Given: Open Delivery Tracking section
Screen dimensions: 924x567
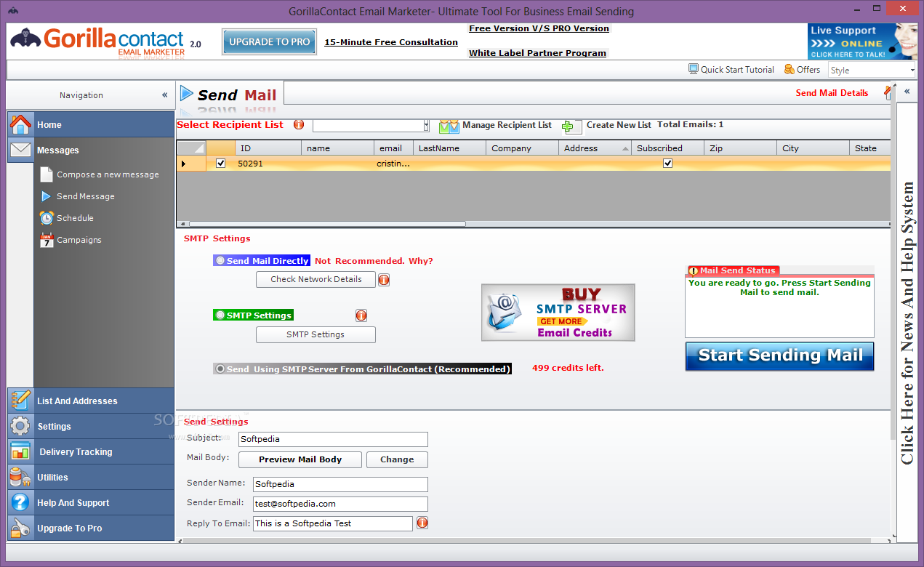Looking at the screenshot, I should pos(91,451).
